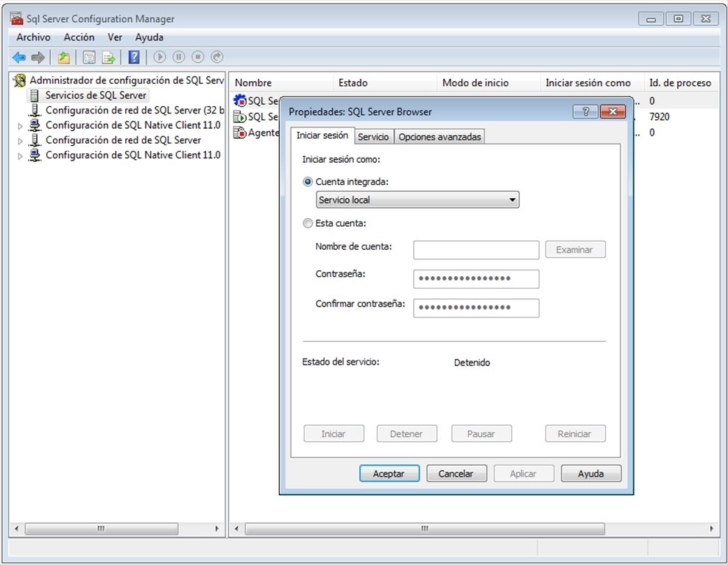
Task: Open the Opciones avanzadas tab
Action: click(439, 136)
